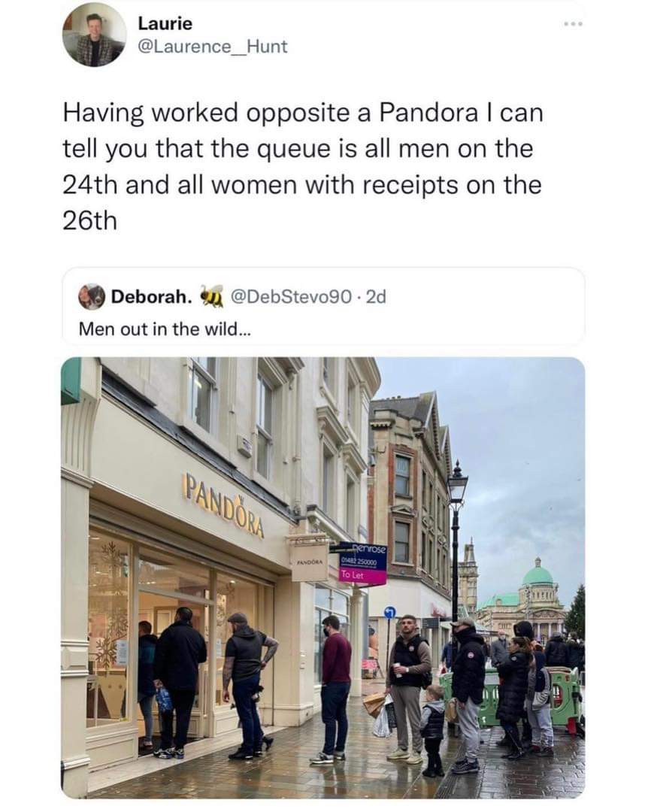Open Deborah's small avatar in quoted tweet
Screen dimensions: 645x812
point(91,297)
